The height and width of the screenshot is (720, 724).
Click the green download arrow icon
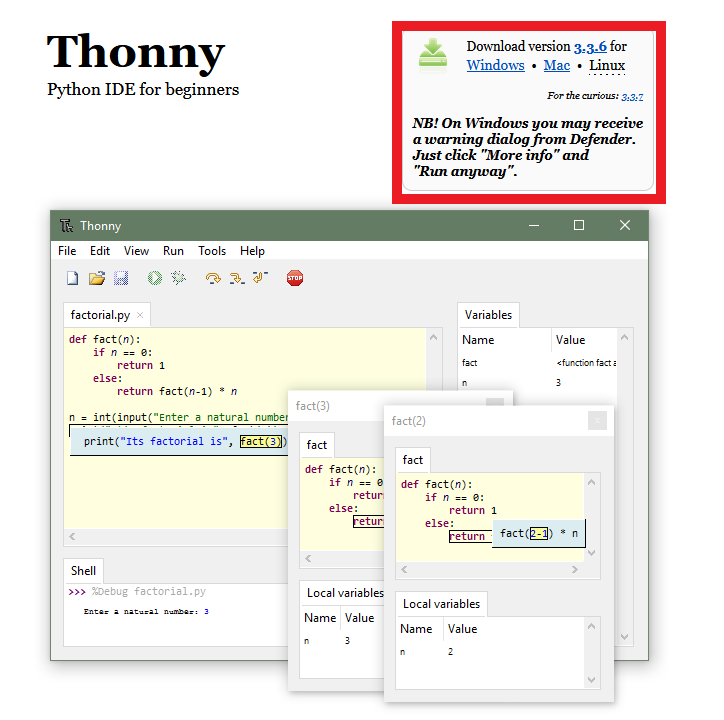tap(433, 55)
